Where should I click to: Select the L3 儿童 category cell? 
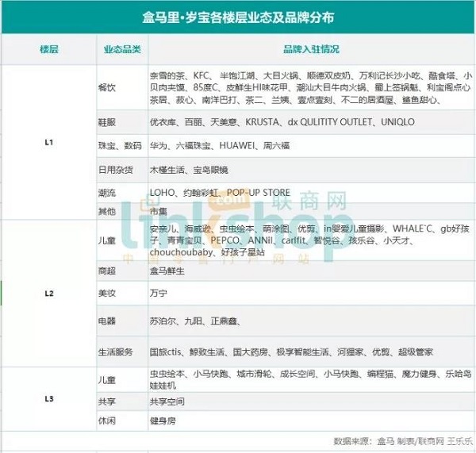coord(122,379)
